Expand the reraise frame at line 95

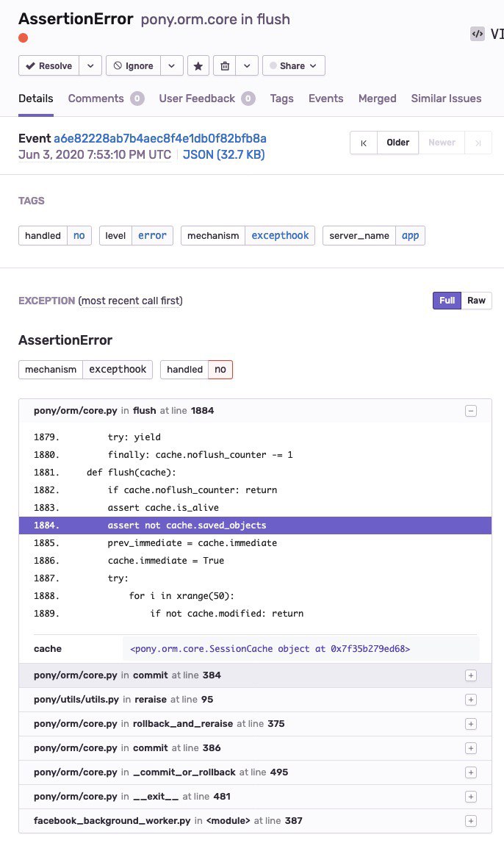point(471,700)
